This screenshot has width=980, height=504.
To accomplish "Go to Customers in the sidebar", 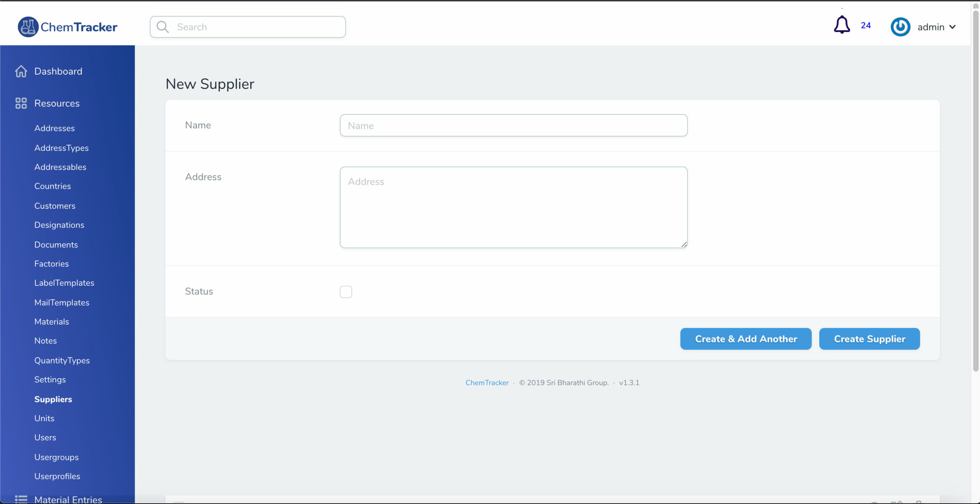I will tap(55, 206).
